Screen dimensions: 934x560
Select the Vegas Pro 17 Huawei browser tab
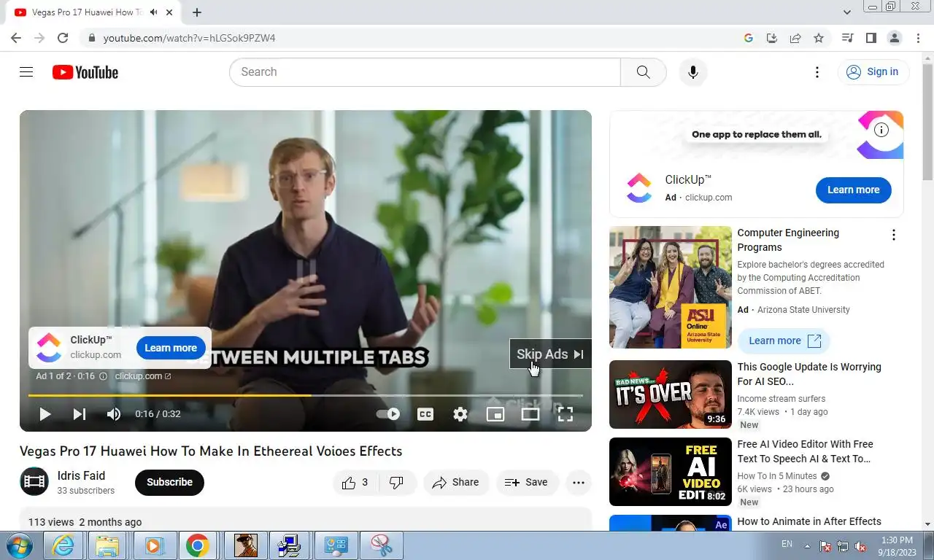coord(93,12)
